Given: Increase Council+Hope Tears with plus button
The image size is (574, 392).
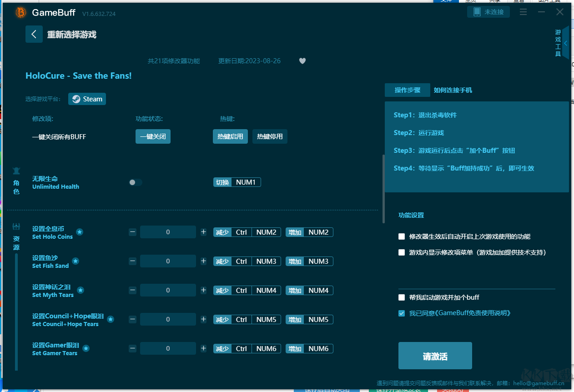Looking at the screenshot, I should 203,319.
